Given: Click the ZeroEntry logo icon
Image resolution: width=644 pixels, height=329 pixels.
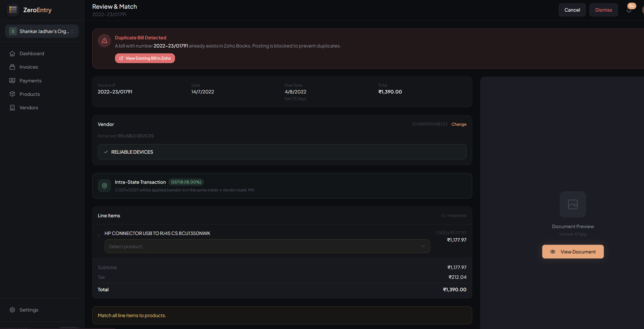Looking at the screenshot, I should (x=13, y=10).
